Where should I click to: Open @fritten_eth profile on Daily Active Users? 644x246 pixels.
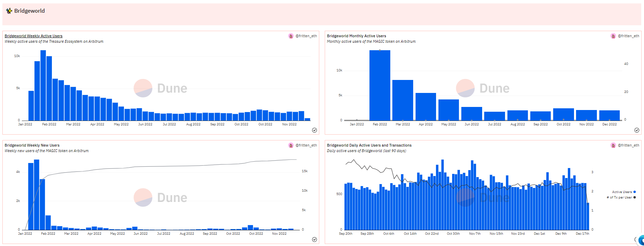coord(628,145)
